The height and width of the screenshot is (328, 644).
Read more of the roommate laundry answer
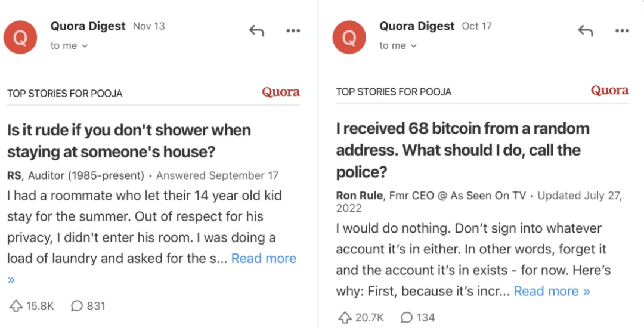(264, 259)
